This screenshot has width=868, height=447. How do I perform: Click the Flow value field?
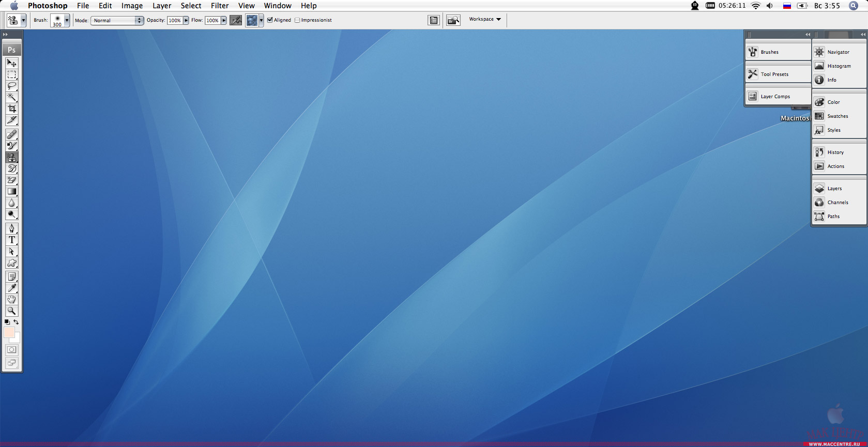point(212,20)
